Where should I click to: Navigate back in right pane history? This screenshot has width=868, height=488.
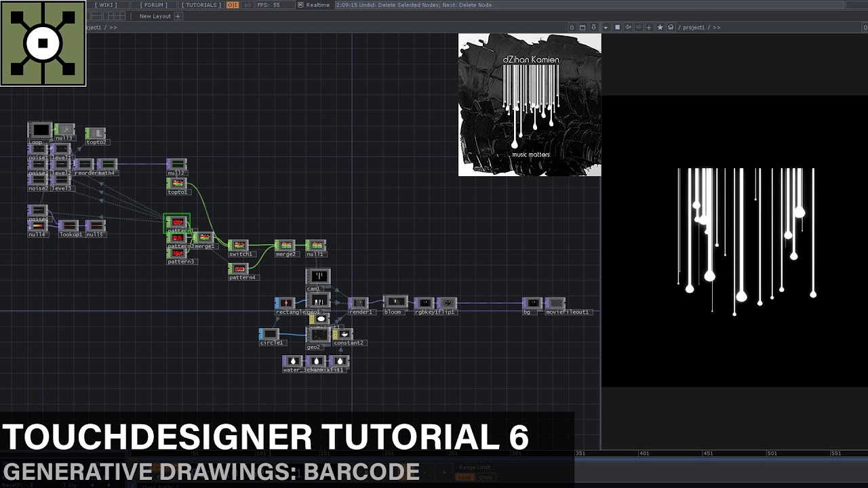628,28
